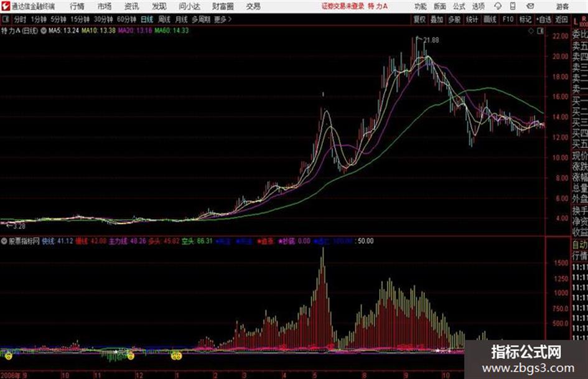Click the diamond icon at chart top right
Viewport: 588px width, 379px height.
click(531, 31)
